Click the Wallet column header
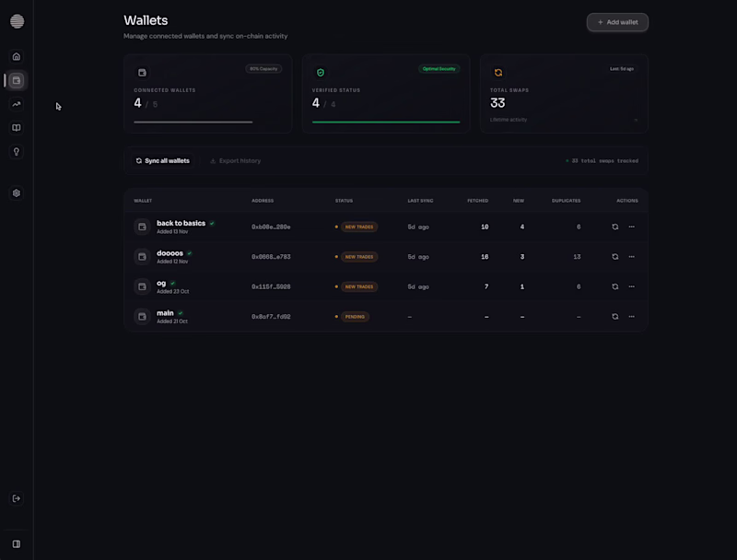The height and width of the screenshot is (560, 737). (x=143, y=201)
